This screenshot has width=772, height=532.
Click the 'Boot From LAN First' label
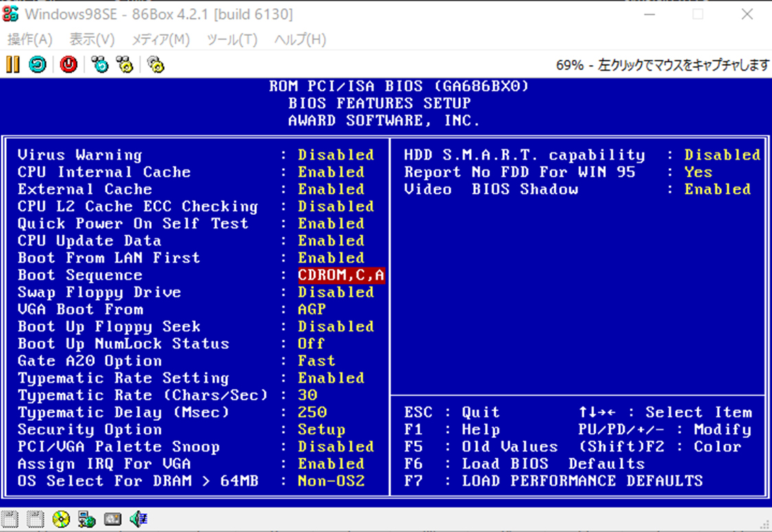coord(109,258)
